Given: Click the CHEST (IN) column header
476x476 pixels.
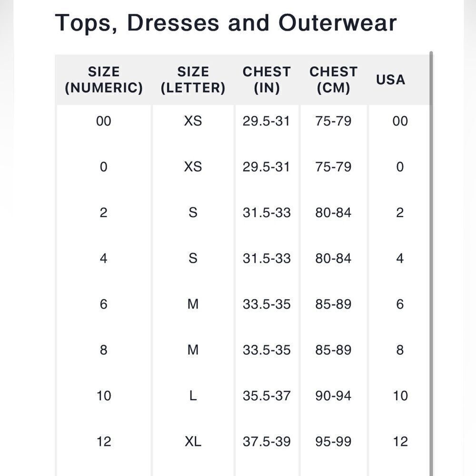Looking at the screenshot, I should click(x=267, y=80).
